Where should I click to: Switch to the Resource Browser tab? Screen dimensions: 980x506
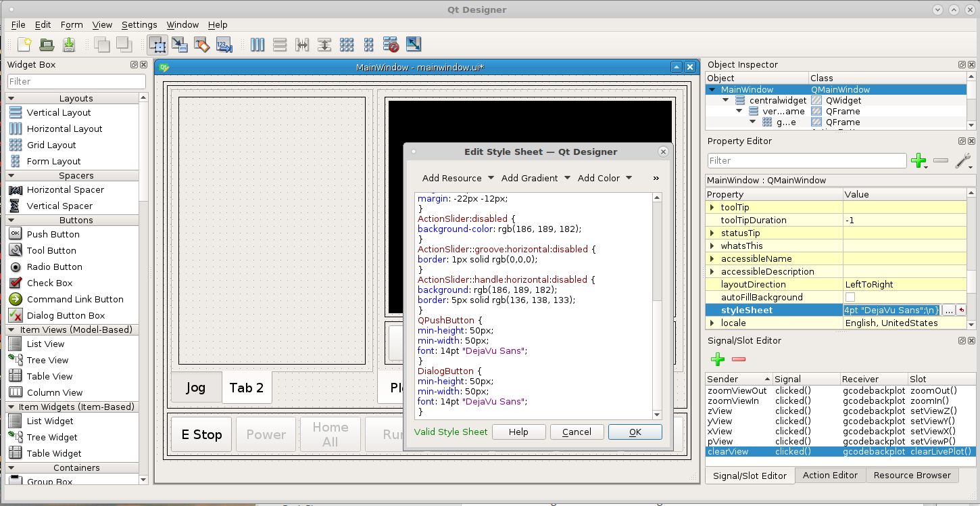pos(912,475)
